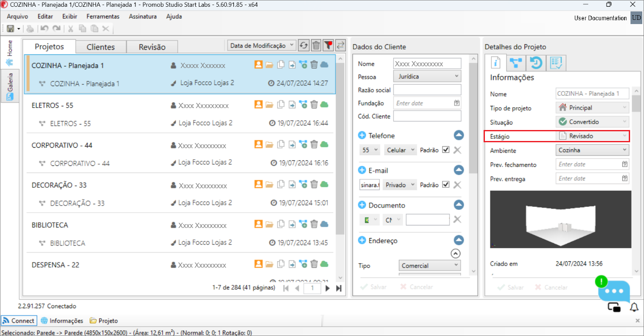Switch to the Revisão tab
Viewport: 644px width, 336px height.
pyautogui.click(x=152, y=47)
